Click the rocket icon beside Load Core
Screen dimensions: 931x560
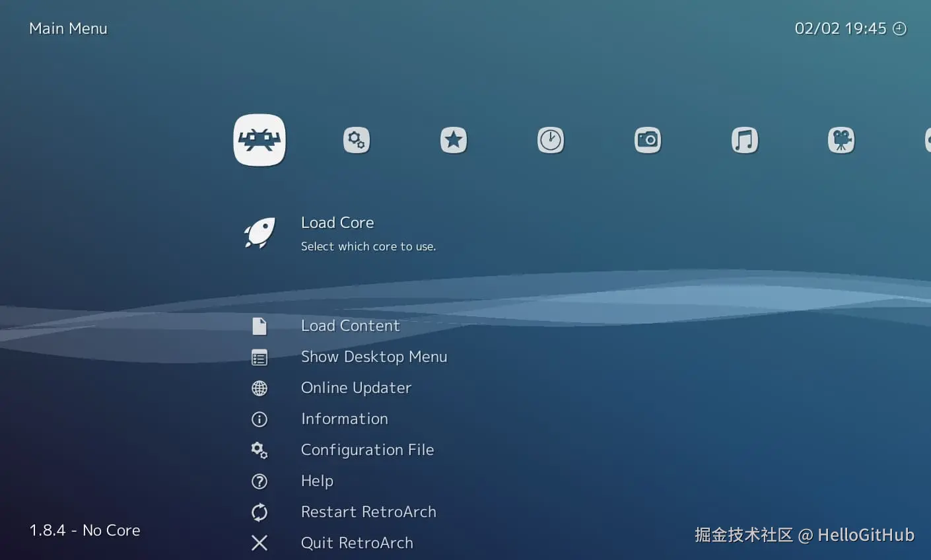tap(259, 233)
